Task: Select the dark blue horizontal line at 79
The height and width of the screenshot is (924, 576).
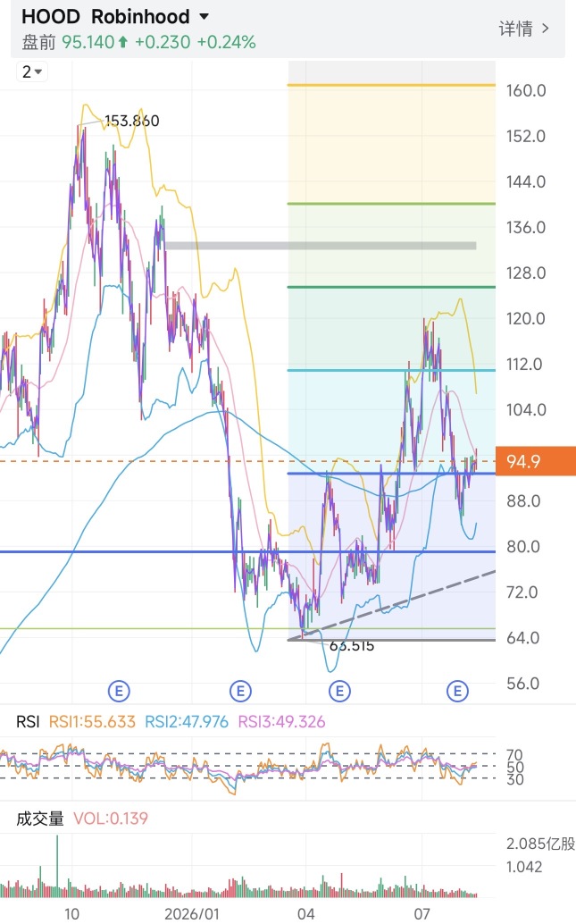Action: click(247, 552)
